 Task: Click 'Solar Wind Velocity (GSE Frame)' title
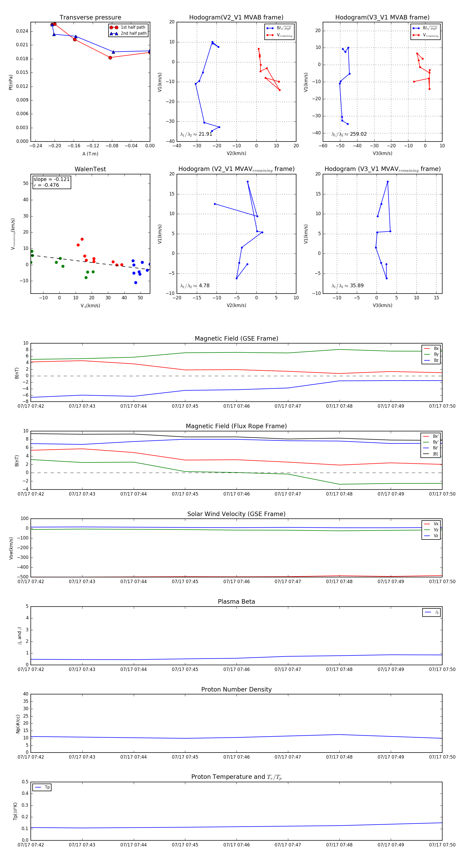pyautogui.click(x=236, y=514)
